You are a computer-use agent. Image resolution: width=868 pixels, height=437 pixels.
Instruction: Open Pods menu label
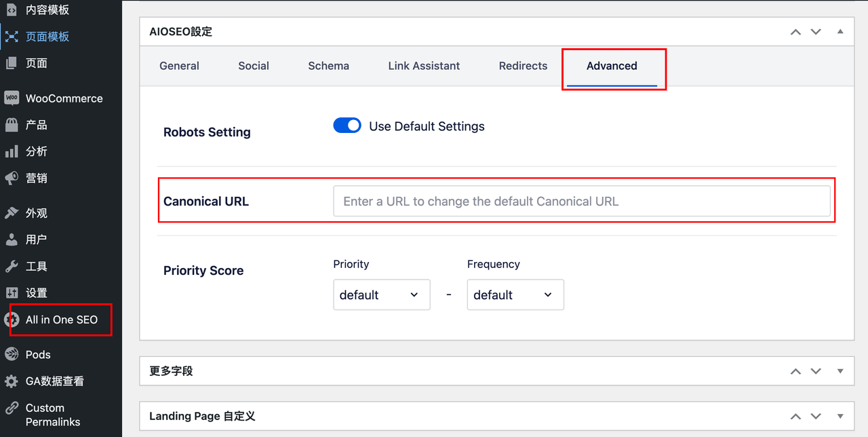pos(38,354)
